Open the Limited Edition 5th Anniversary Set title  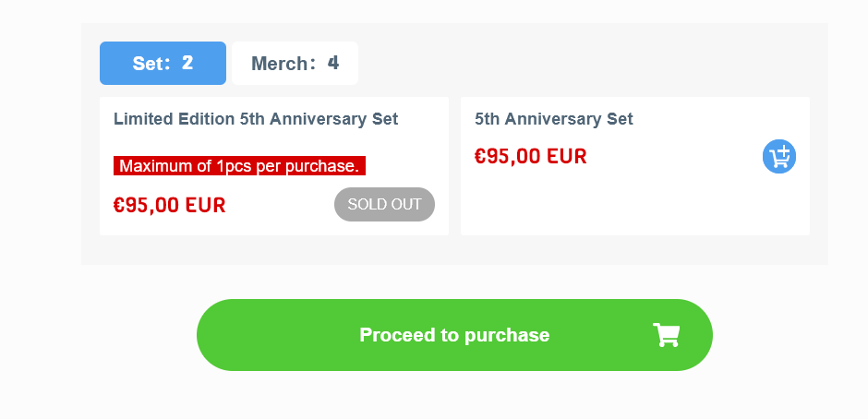[x=256, y=119]
